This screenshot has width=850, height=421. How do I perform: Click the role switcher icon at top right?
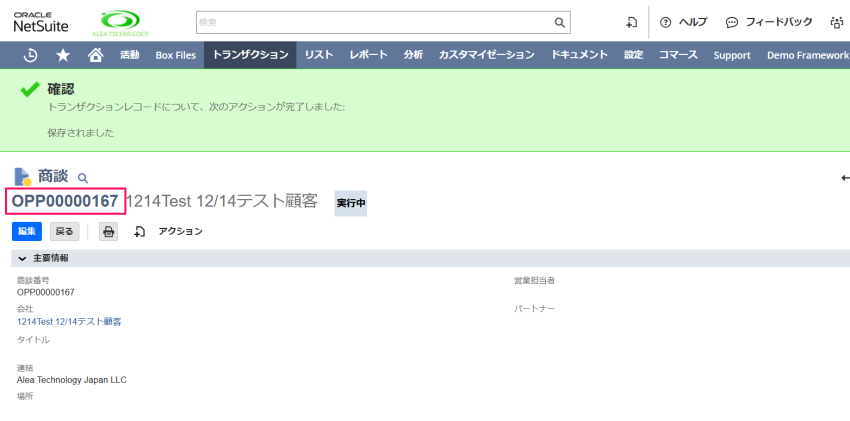click(x=836, y=22)
